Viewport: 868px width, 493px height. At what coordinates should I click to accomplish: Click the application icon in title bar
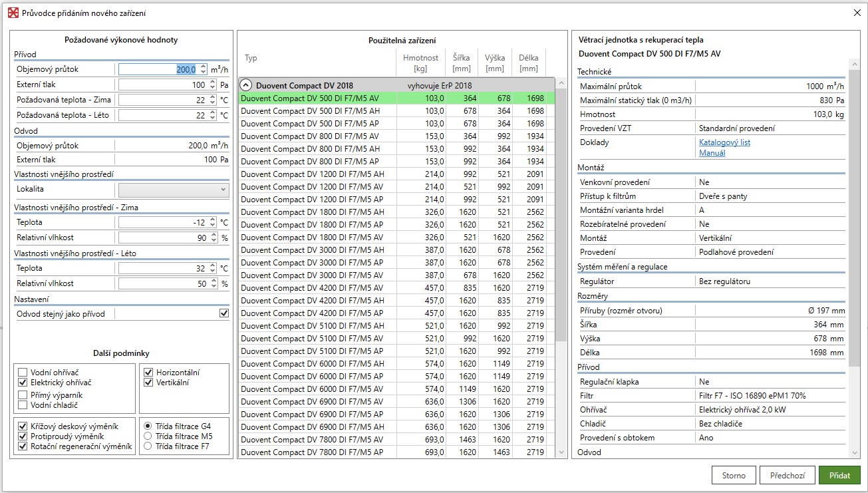12,13
